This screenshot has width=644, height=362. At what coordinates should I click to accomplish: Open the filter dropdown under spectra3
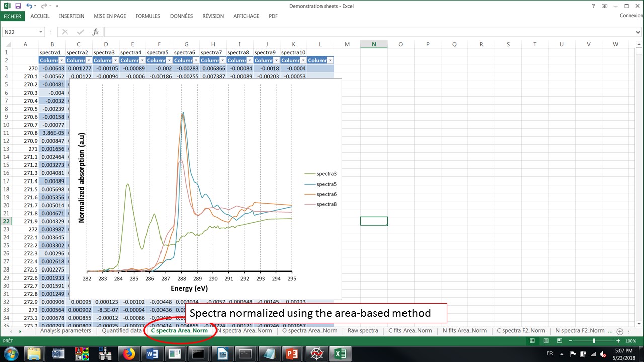click(116, 60)
